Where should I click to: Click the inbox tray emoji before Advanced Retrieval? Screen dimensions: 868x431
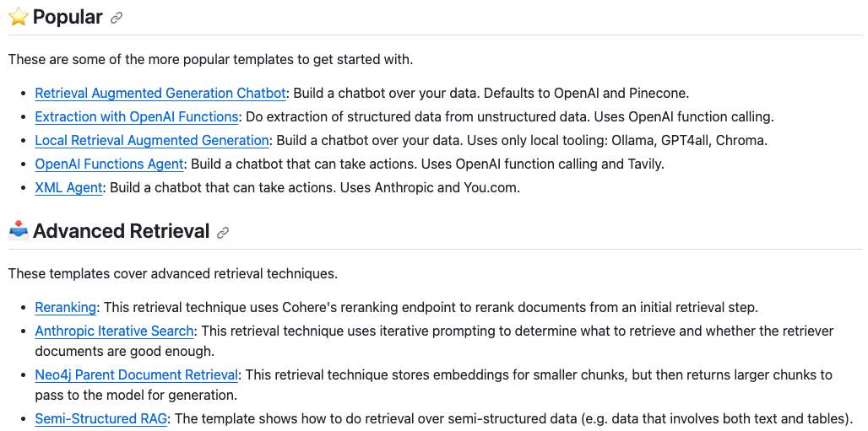(x=19, y=231)
